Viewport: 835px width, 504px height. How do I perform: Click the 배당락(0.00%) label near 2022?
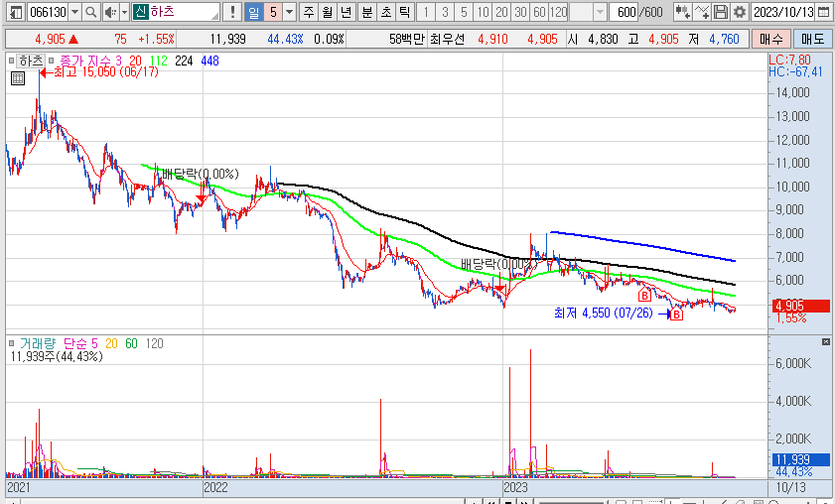(x=201, y=174)
